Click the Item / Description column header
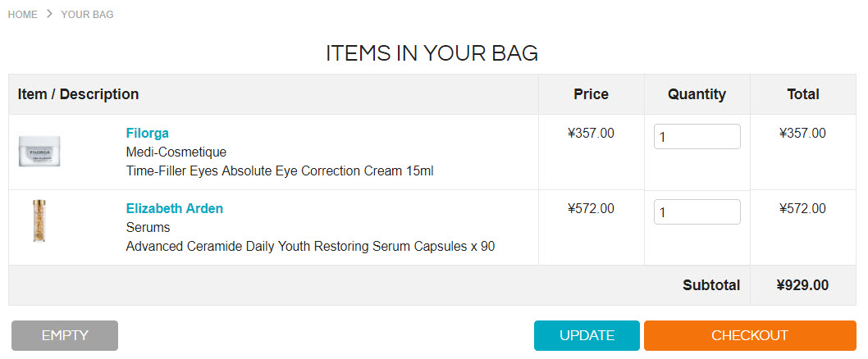Screen dimensions: 868x359 pos(78,94)
